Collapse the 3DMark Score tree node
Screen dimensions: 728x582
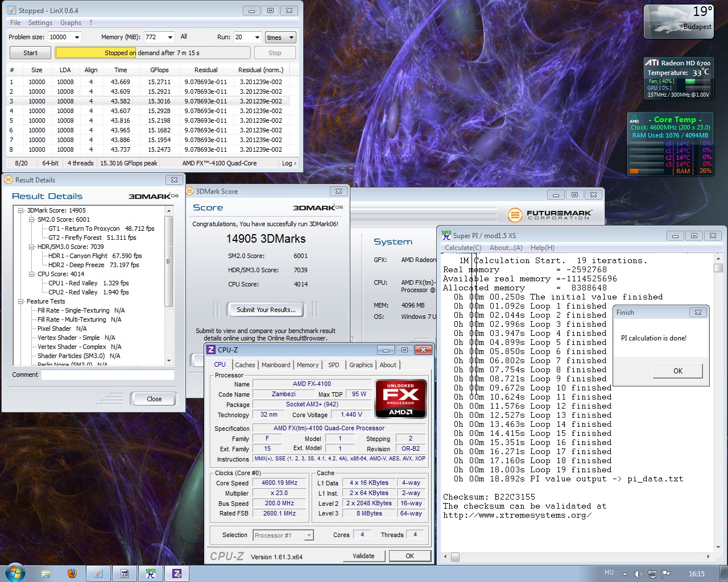pyautogui.click(x=21, y=210)
